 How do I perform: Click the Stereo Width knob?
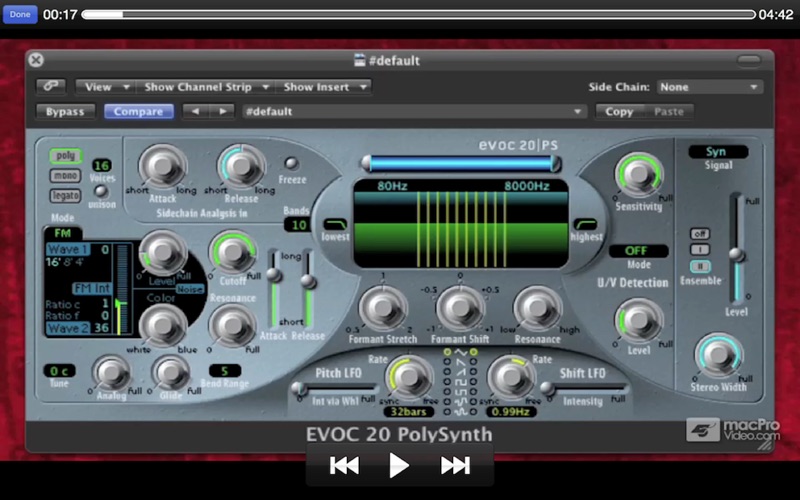pyautogui.click(x=718, y=355)
